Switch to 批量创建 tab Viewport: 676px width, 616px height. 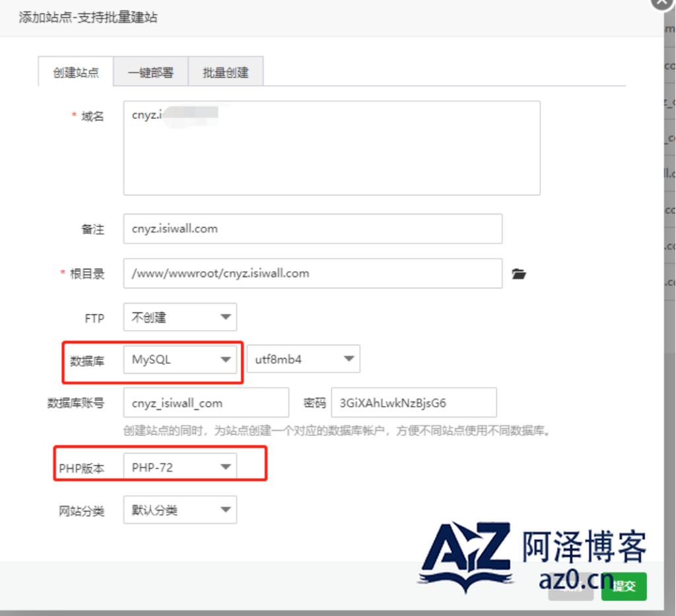(x=226, y=71)
